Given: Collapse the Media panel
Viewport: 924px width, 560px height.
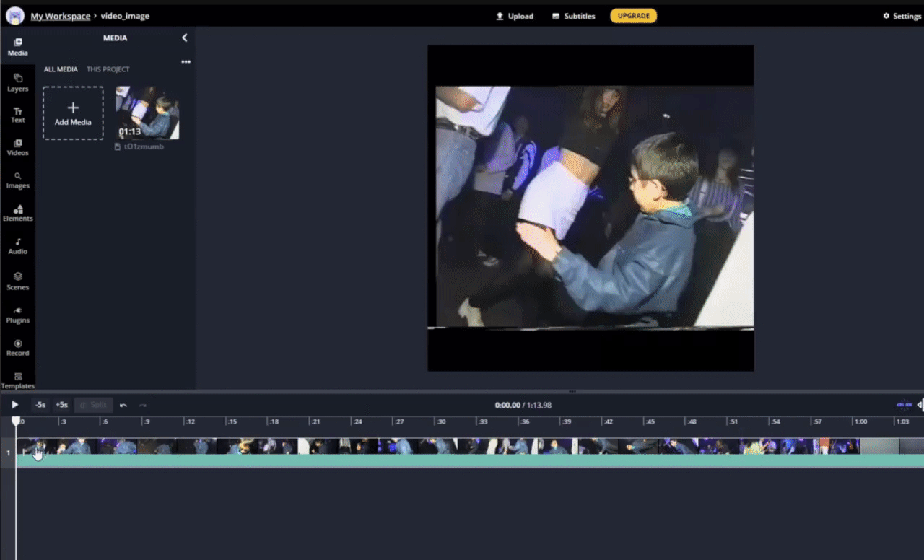Looking at the screenshot, I should (x=184, y=38).
